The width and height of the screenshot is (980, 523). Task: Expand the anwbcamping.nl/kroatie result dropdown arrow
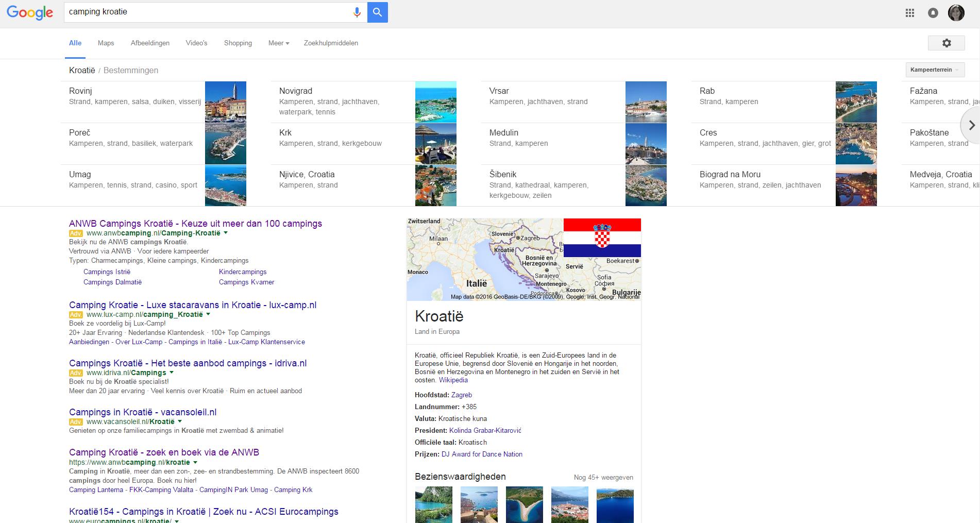pos(195,462)
